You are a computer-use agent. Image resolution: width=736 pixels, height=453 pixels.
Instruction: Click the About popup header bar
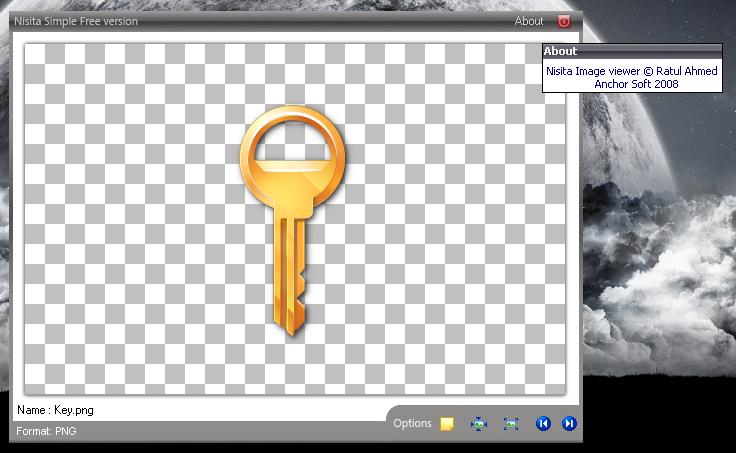pyautogui.click(x=632, y=51)
